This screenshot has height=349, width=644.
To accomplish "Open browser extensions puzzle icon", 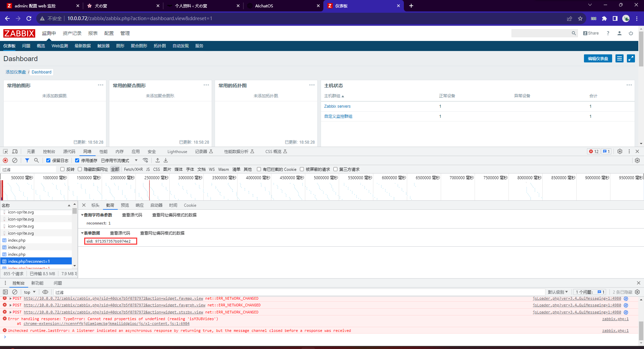I will pos(604,18).
